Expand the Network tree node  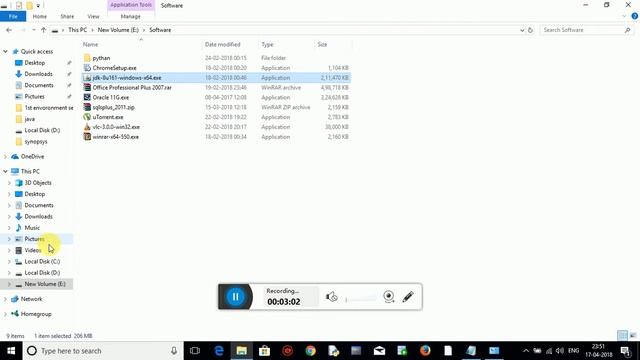[x=5, y=299]
